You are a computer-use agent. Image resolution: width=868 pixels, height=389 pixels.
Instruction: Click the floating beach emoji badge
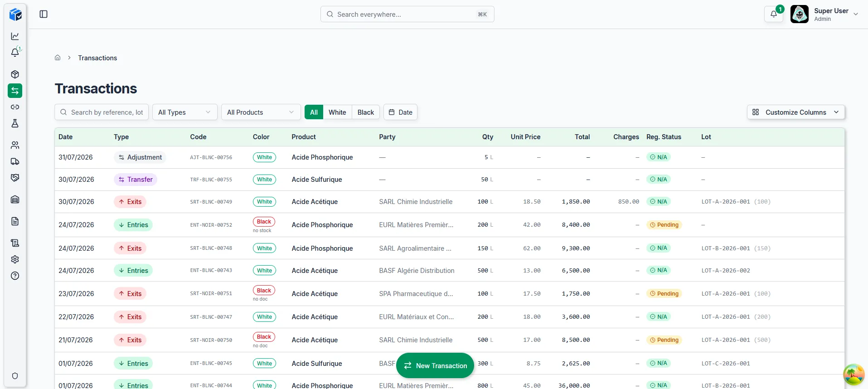[x=853, y=374]
